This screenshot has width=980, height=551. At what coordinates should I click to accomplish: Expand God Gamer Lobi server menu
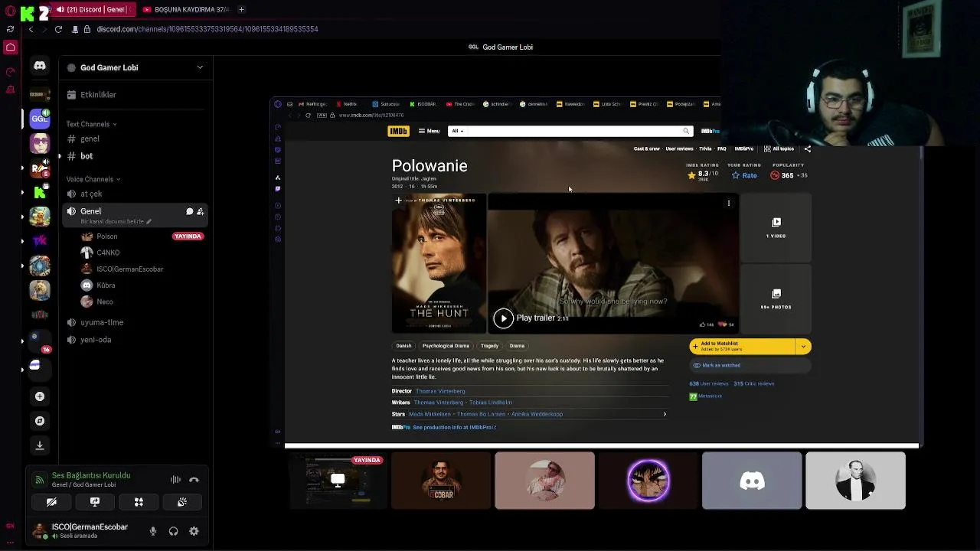coord(200,67)
